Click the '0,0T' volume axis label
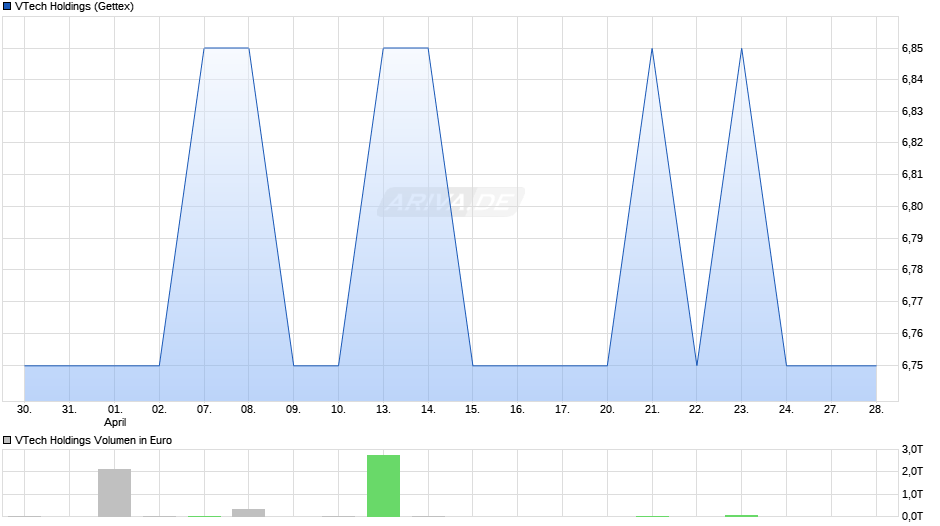The height and width of the screenshot is (526, 940). tap(912, 516)
